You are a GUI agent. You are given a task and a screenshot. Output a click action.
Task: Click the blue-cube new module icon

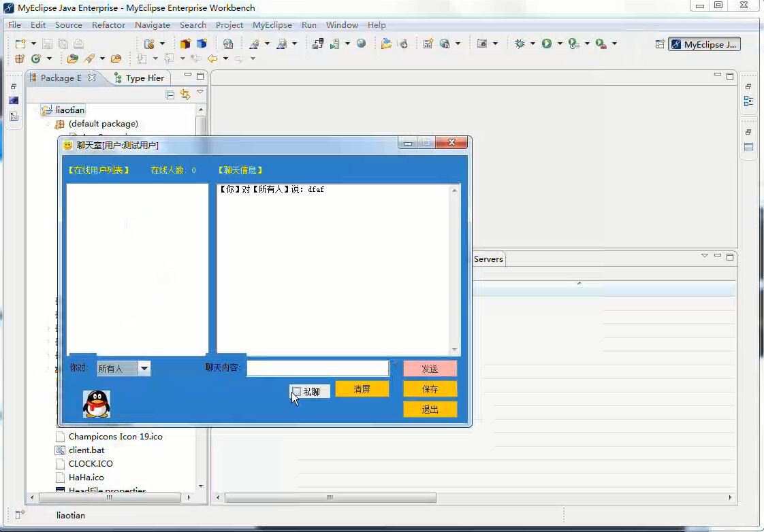click(202, 44)
